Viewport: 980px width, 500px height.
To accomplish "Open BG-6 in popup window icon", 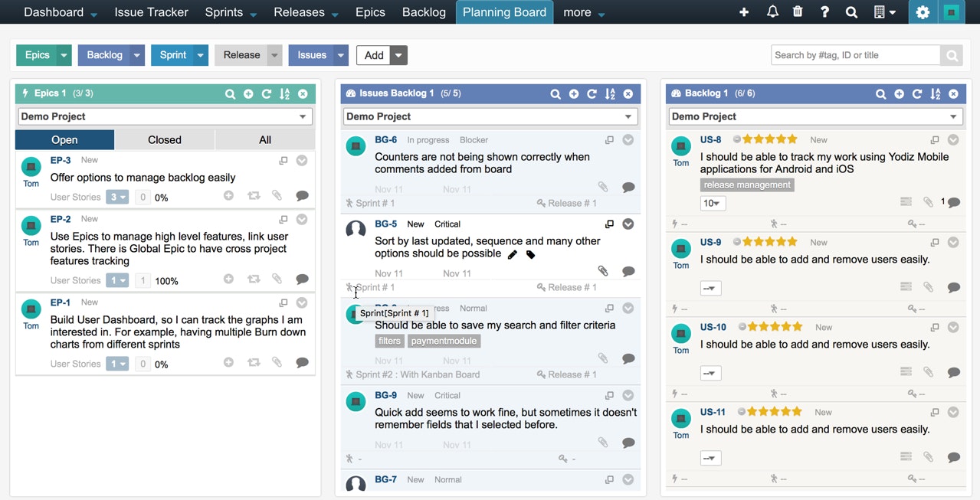I will tap(610, 140).
